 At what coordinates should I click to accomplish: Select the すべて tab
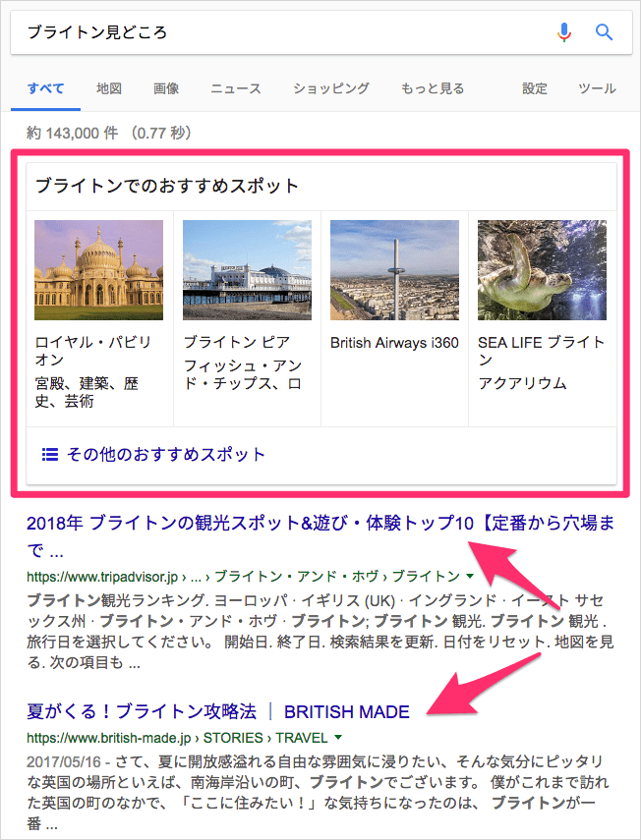45,88
